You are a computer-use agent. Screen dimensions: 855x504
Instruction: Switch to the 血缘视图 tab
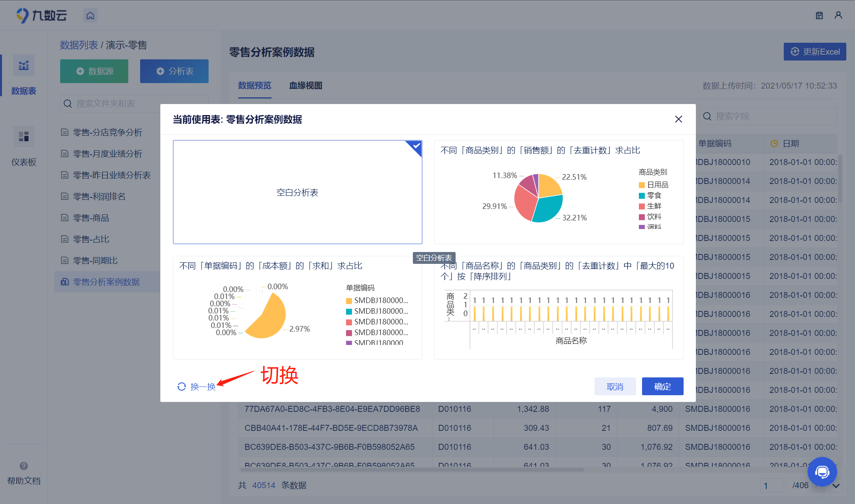306,85
